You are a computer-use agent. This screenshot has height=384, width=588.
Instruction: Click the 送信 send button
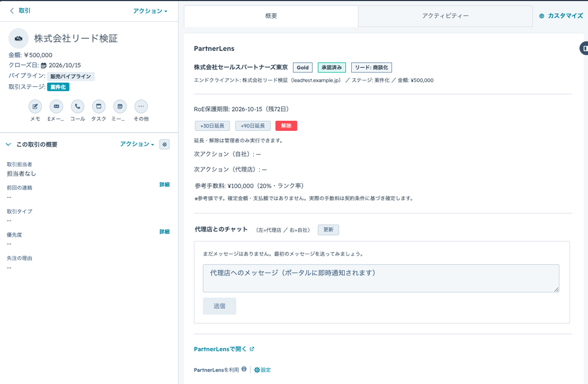[x=219, y=306]
